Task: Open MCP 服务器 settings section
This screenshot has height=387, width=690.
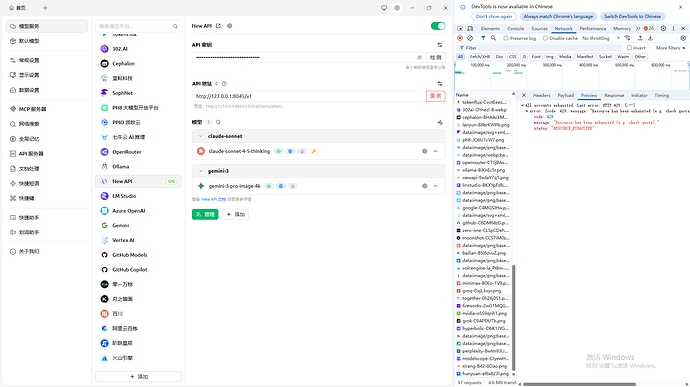Action: (47, 109)
